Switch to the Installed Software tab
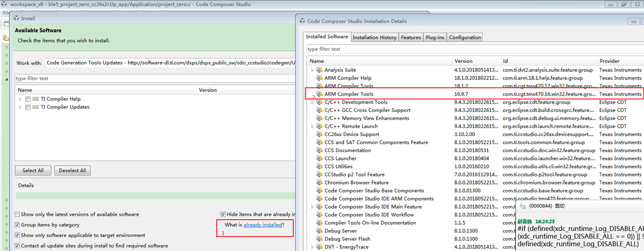The width and height of the screenshot is (644, 251). tap(327, 37)
